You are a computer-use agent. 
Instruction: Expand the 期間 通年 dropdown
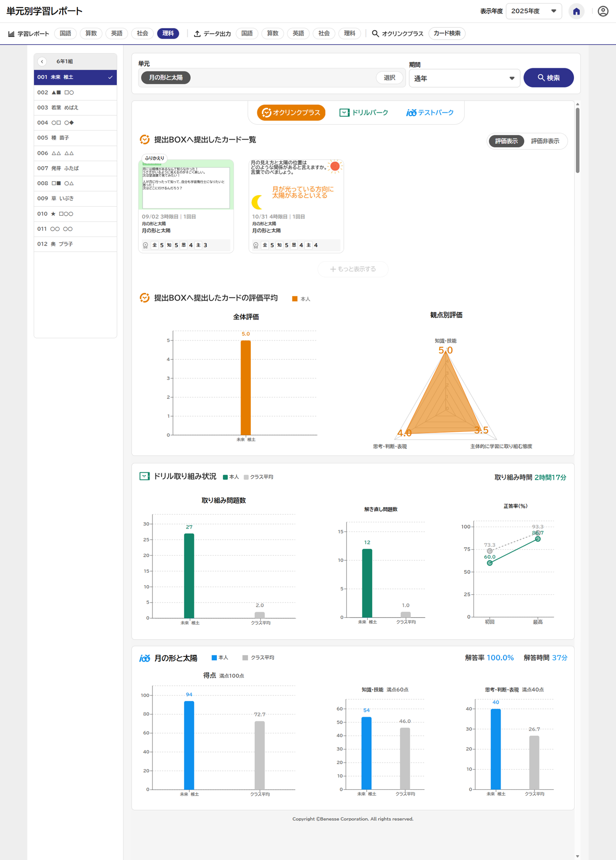[464, 79]
